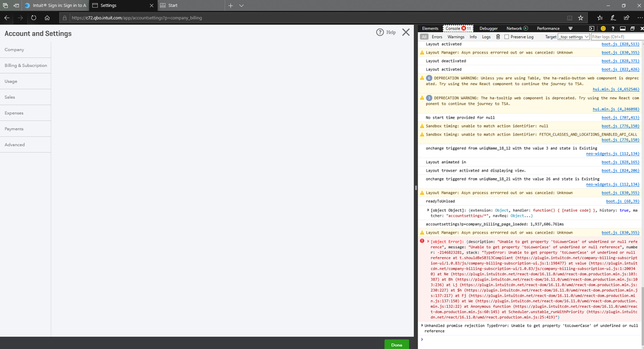Open the browser home page icon
Screen dimensions: 644x349
(x=47, y=17)
